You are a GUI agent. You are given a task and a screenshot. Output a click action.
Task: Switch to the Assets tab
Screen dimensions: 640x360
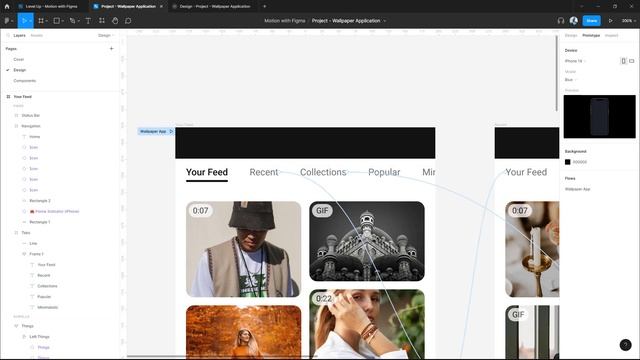point(36,36)
